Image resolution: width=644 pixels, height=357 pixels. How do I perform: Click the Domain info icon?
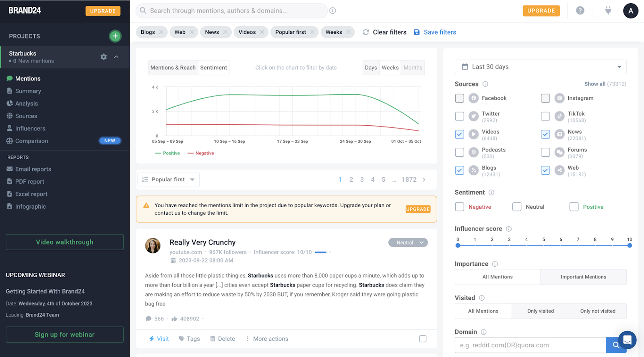[484, 332]
